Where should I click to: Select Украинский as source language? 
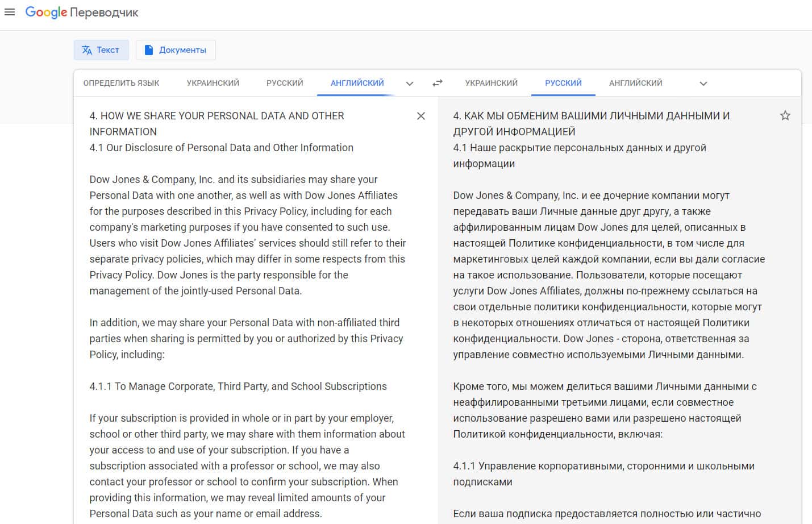point(213,83)
